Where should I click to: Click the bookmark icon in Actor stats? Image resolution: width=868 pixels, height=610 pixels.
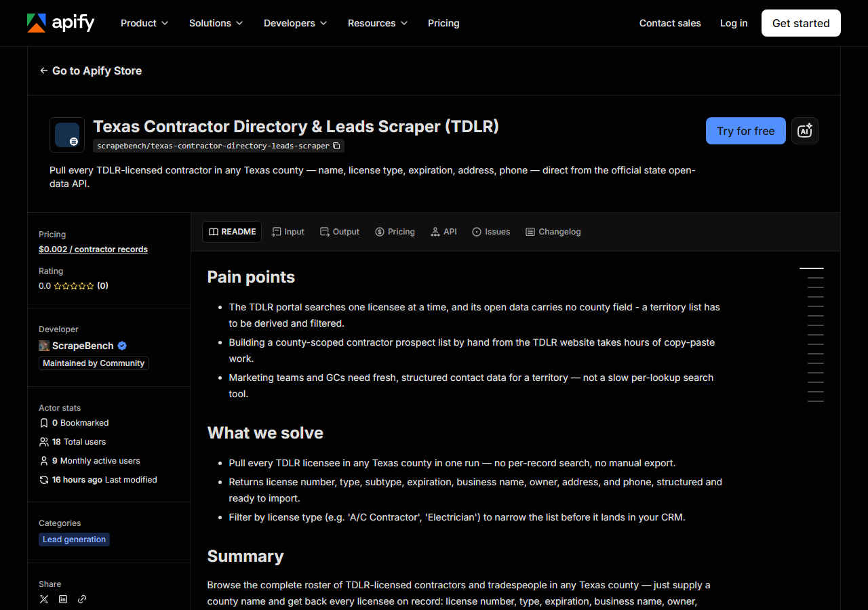click(44, 423)
